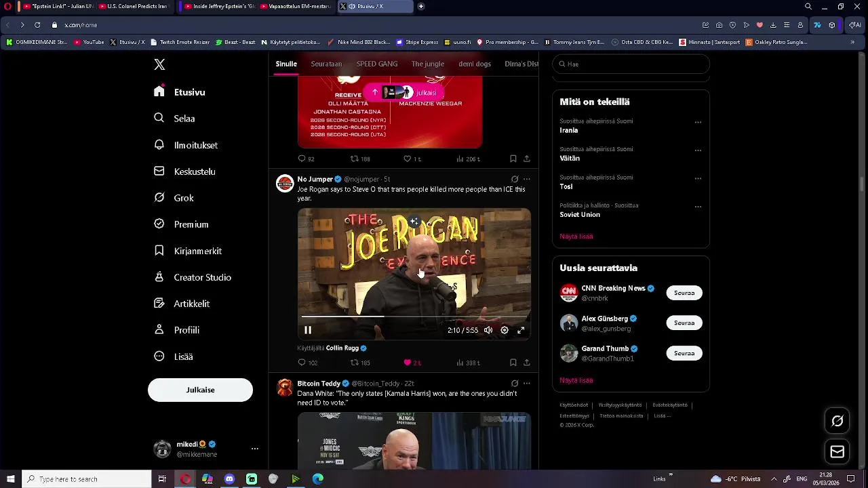Image resolution: width=868 pixels, height=488 pixels.
Task: Open Etusivu in the sidebar
Action: tap(180, 92)
